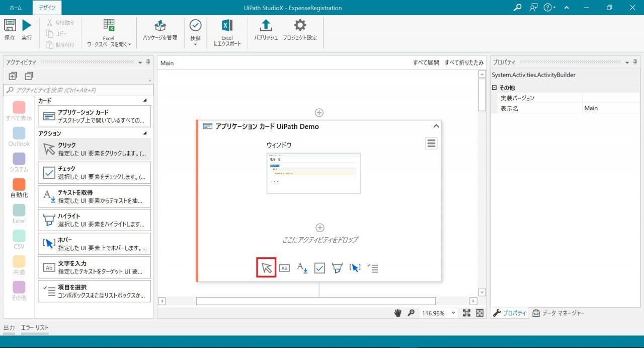
Task: Open プロジェクト設定 project settings gear
Action: pyautogui.click(x=300, y=25)
